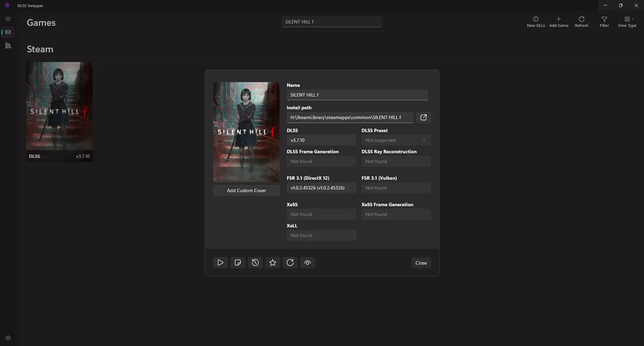Click the reload icon in dialog
The height and width of the screenshot is (346, 644).
click(x=290, y=263)
